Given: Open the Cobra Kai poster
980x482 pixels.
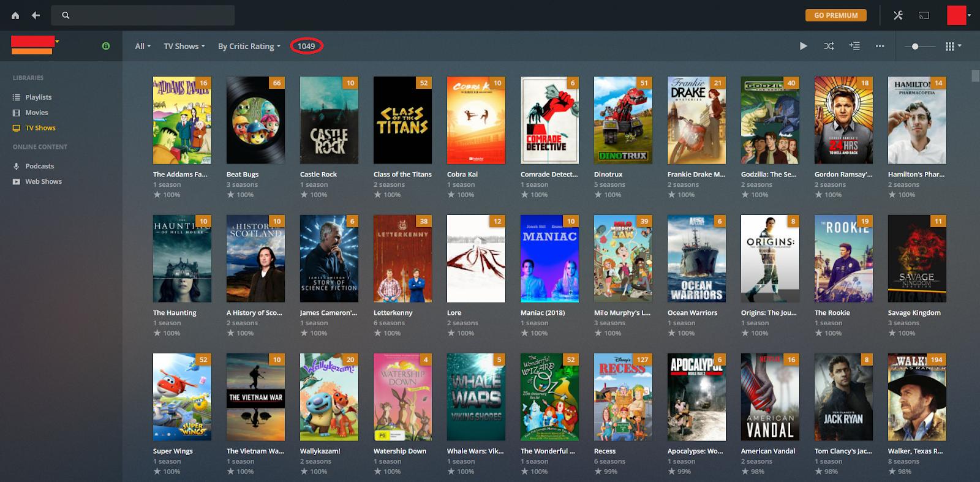Looking at the screenshot, I should tap(476, 120).
